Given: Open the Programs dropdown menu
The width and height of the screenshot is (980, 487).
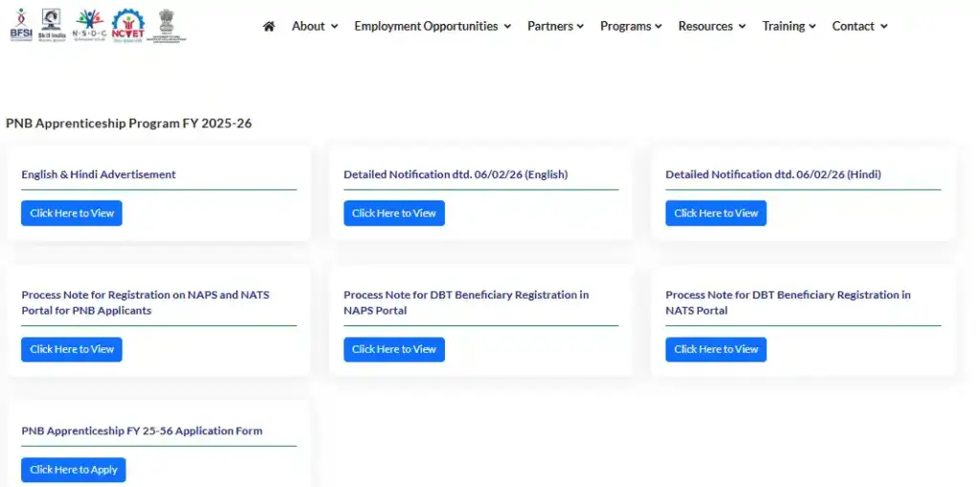Looking at the screenshot, I should (x=631, y=27).
